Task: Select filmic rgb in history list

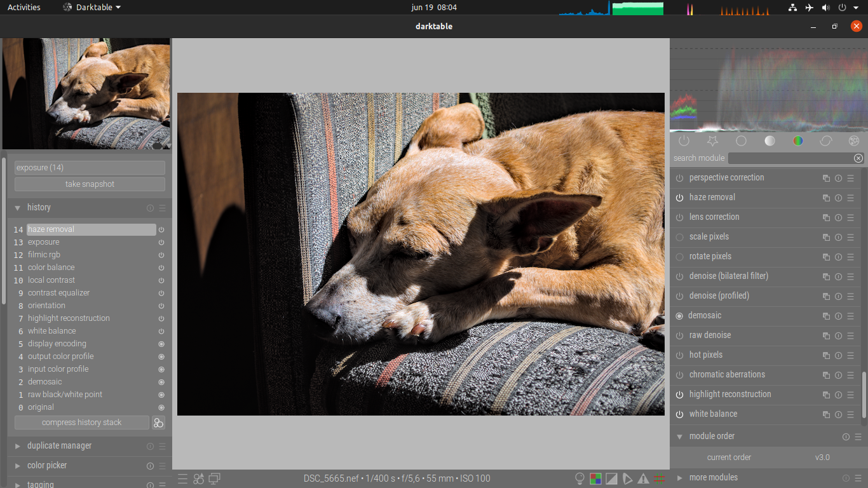Action: (44, 255)
